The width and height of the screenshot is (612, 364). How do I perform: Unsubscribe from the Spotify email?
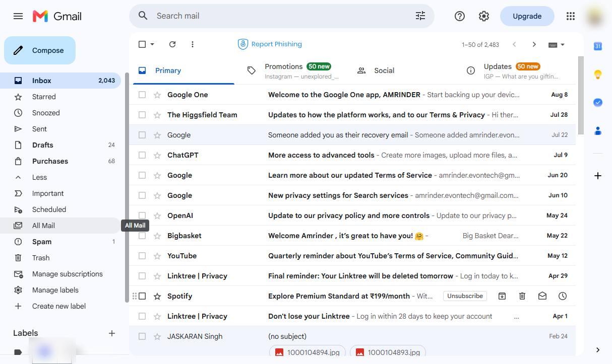[x=465, y=296]
